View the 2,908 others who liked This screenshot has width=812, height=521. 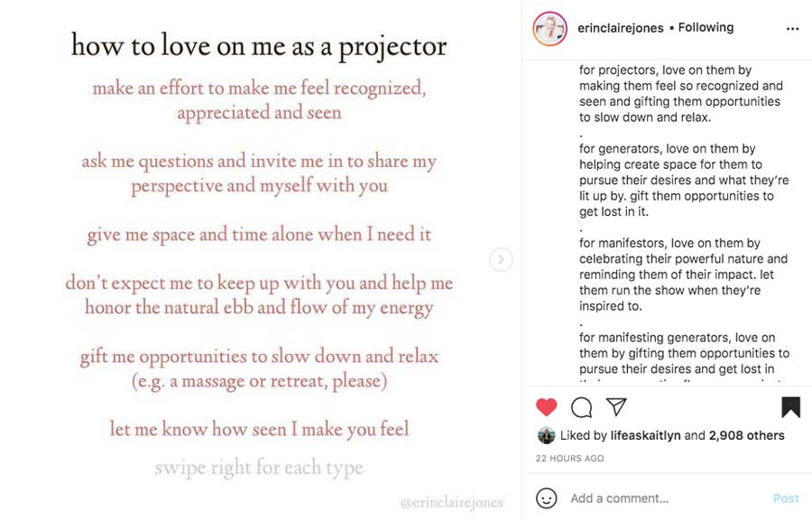(x=746, y=435)
